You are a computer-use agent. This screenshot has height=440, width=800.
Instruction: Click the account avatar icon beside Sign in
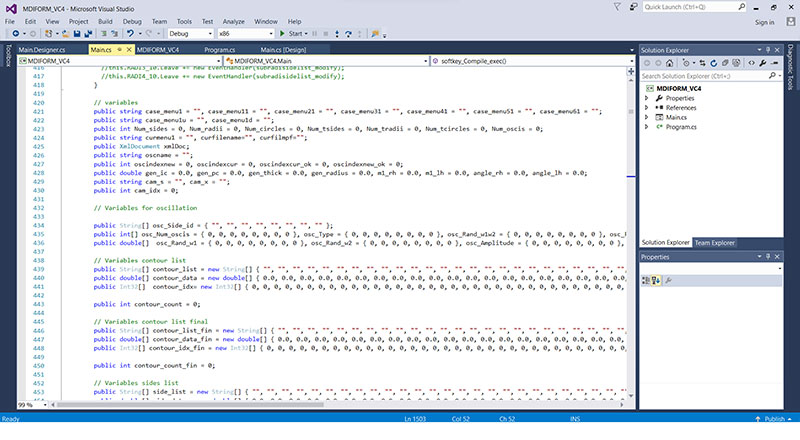[x=791, y=21]
